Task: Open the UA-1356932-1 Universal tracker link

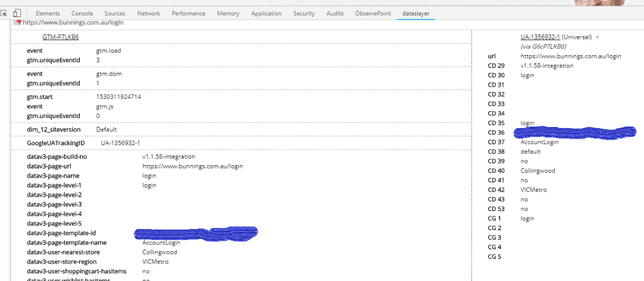Action: 540,37
